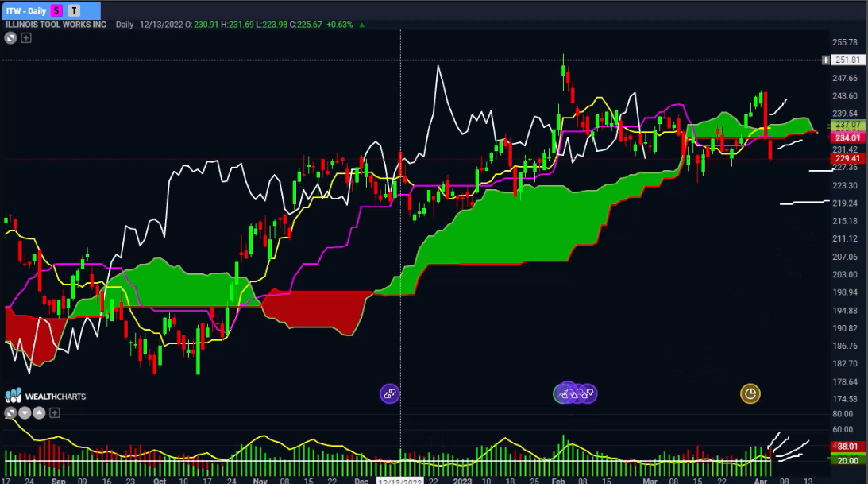Click the green up-triangle beside the percent change

[362, 25]
